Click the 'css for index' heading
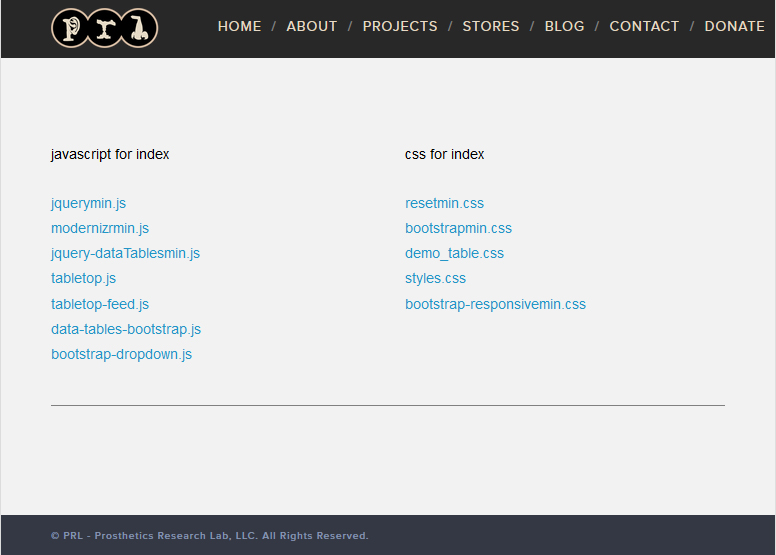This screenshot has width=776, height=555. [444, 154]
